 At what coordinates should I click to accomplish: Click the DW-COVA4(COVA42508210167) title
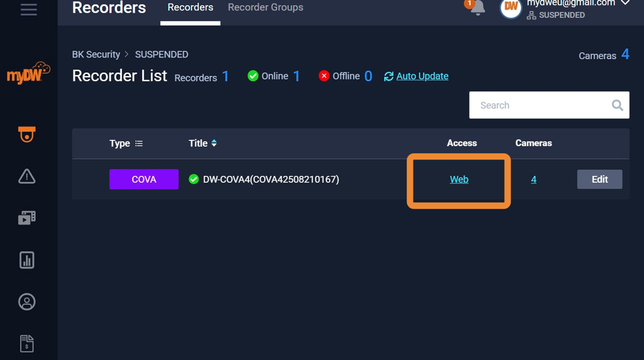tap(271, 179)
